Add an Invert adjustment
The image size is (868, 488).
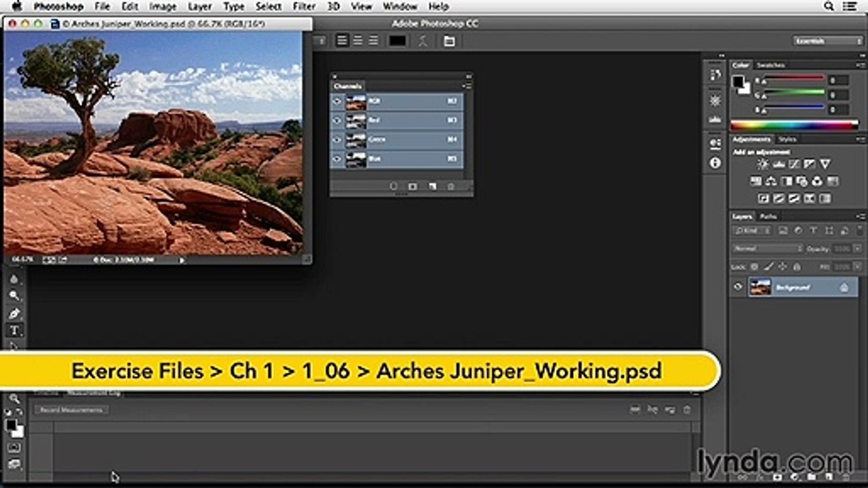click(x=763, y=199)
